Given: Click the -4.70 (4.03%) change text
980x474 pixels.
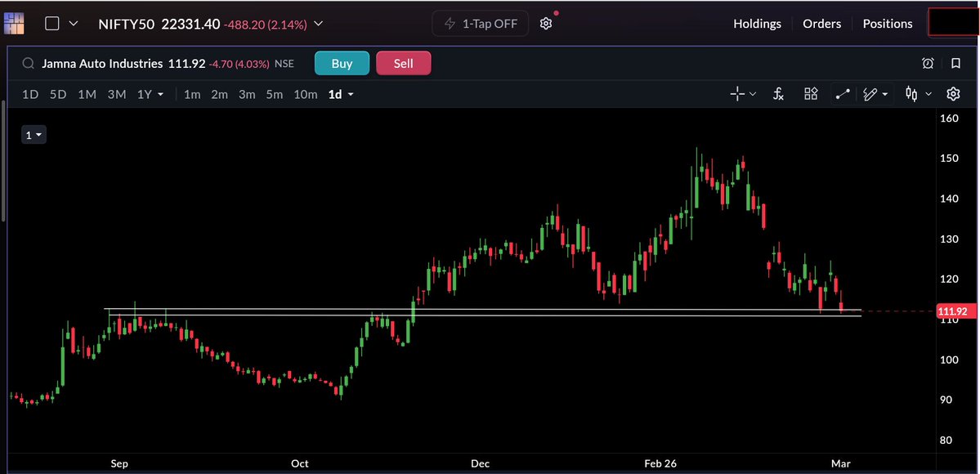Looking at the screenshot, I should click(x=239, y=64).
